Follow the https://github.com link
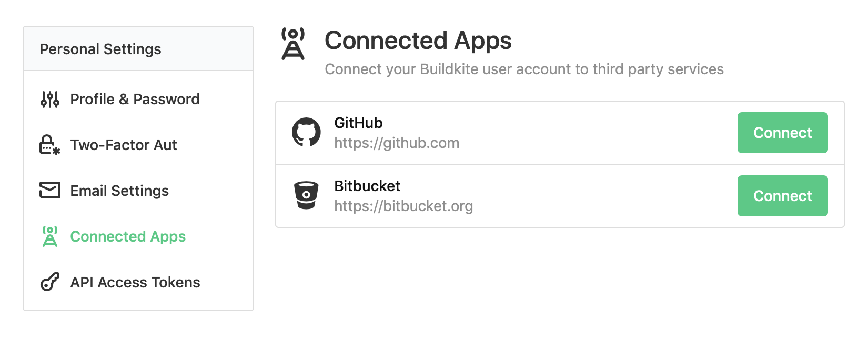This screenshot has width=868, height=338. click(397, 142)
